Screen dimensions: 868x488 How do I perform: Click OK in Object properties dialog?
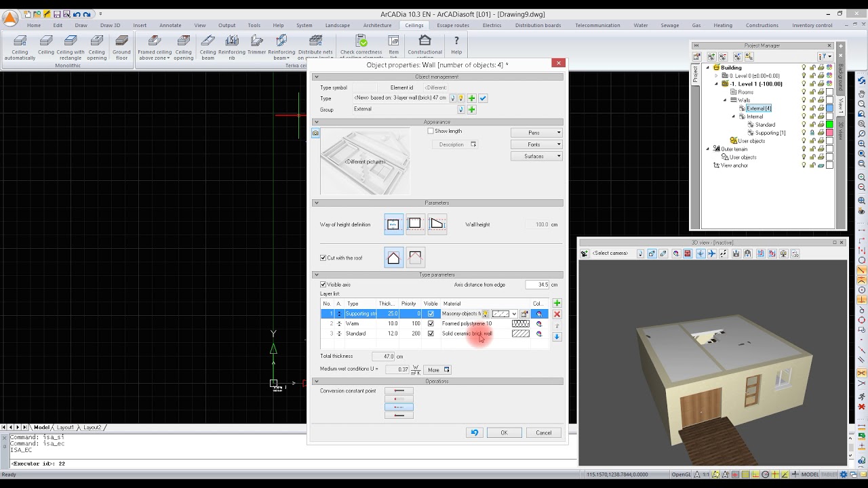coord(504,432)
